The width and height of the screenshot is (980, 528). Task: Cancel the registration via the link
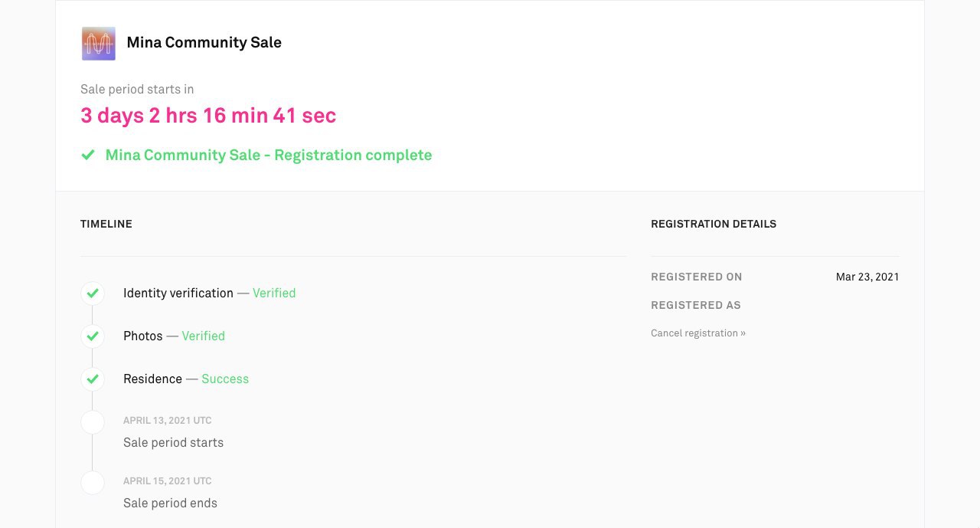tap(697, 333)
